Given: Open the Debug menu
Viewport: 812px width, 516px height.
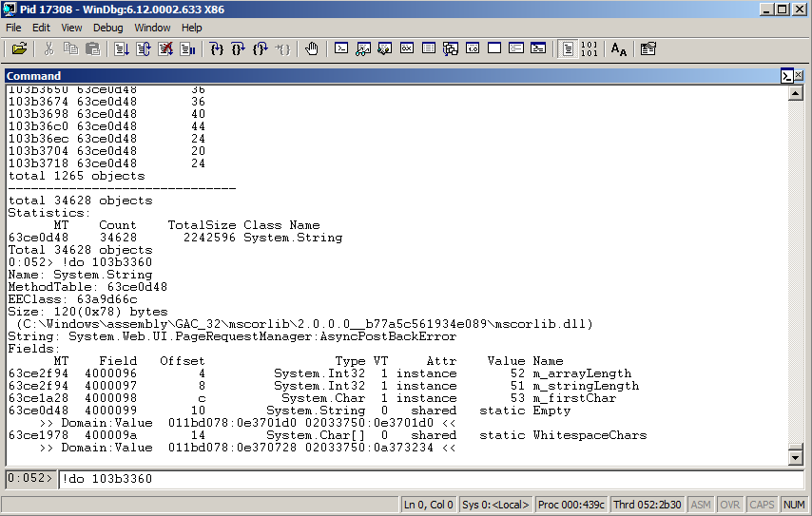Looking at the screenshot, I should pos(107,28).
